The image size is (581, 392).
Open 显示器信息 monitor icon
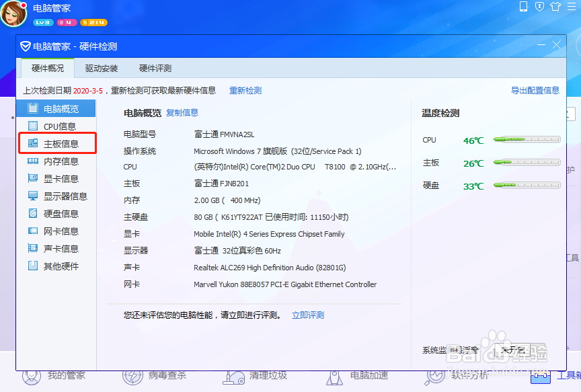tap(33, 196)
